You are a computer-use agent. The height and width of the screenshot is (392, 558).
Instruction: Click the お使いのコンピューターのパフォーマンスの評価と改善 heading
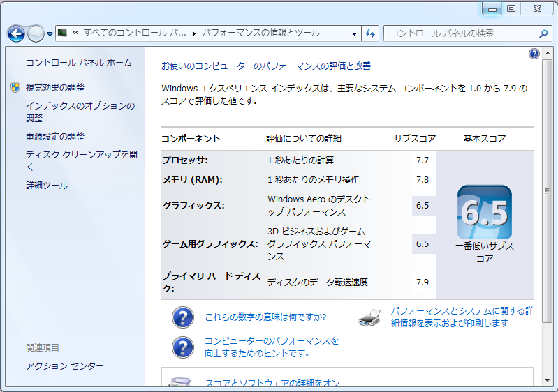pyautogui.click(x=266, y=66)
